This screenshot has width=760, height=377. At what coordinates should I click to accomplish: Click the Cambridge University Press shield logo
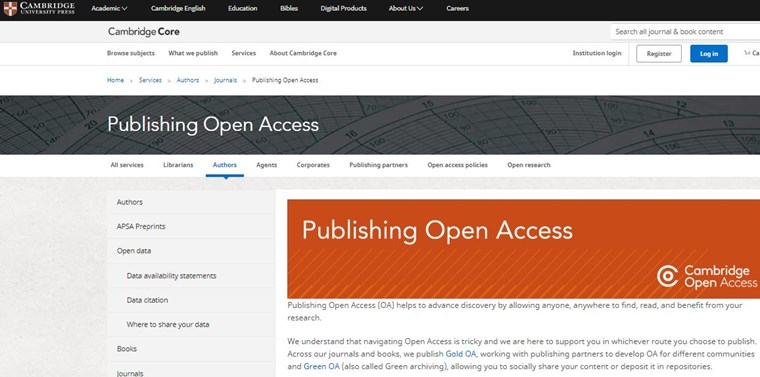coord(10,9)
